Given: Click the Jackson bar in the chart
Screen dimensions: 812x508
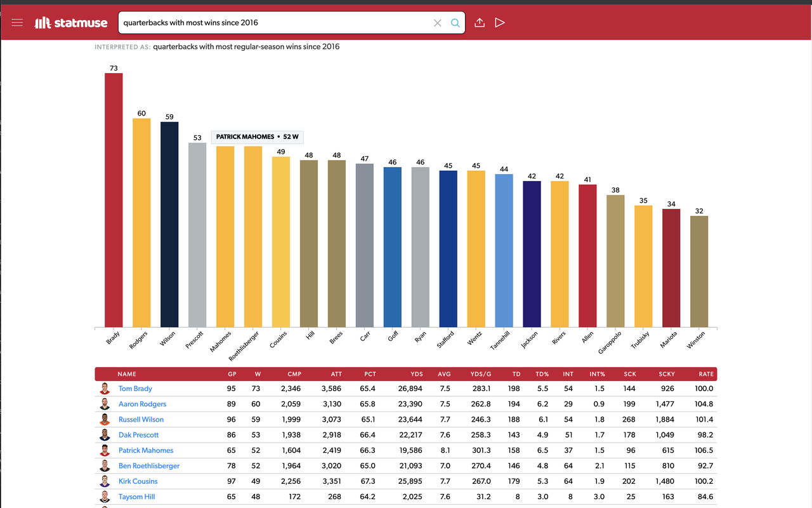Looking at the screenshot, I should [x=532, y=254].
